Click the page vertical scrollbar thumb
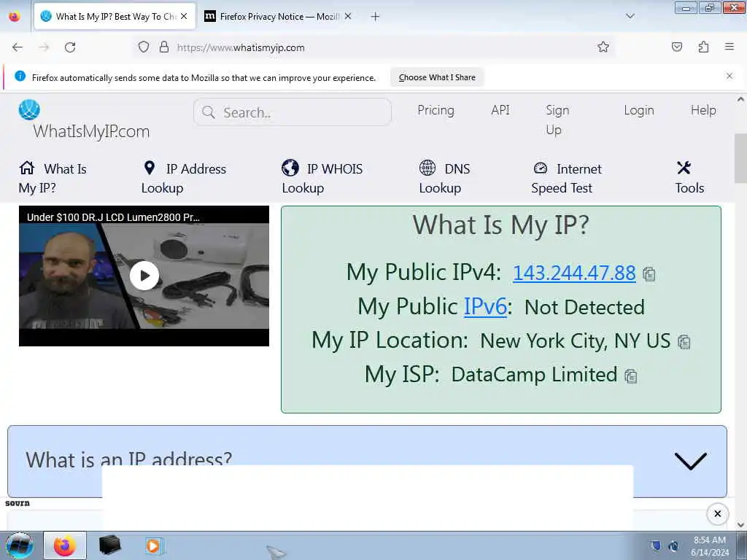747x560 pixels. (740, 158)
